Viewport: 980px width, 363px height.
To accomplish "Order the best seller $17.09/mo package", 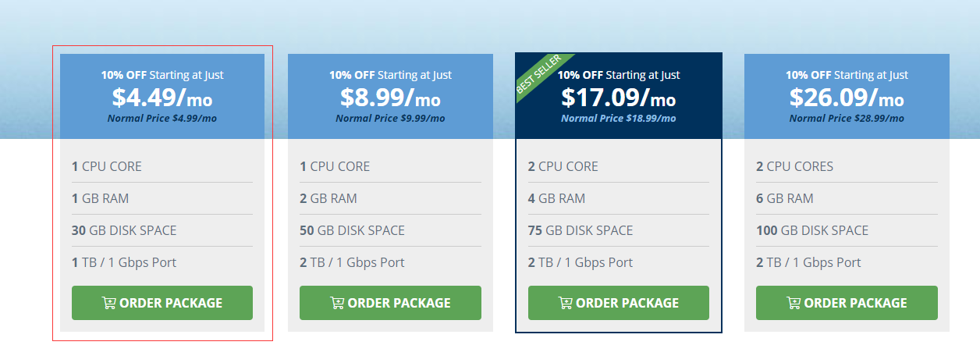I will pyautogui.click(x=619, y=303).
